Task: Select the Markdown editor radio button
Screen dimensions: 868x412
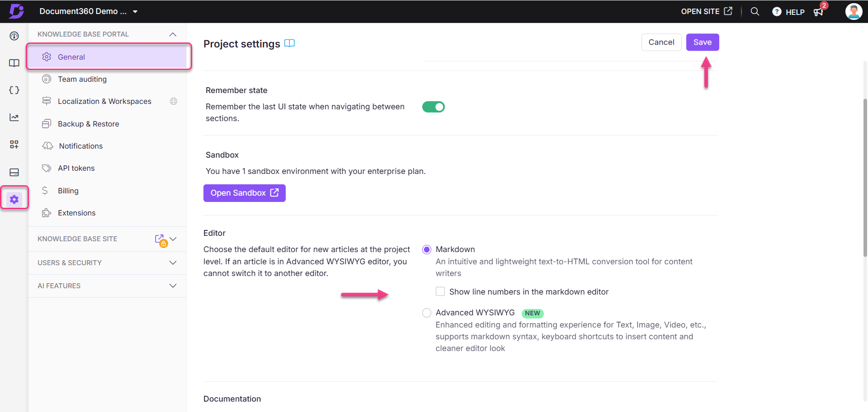Action: click(426, 249)
